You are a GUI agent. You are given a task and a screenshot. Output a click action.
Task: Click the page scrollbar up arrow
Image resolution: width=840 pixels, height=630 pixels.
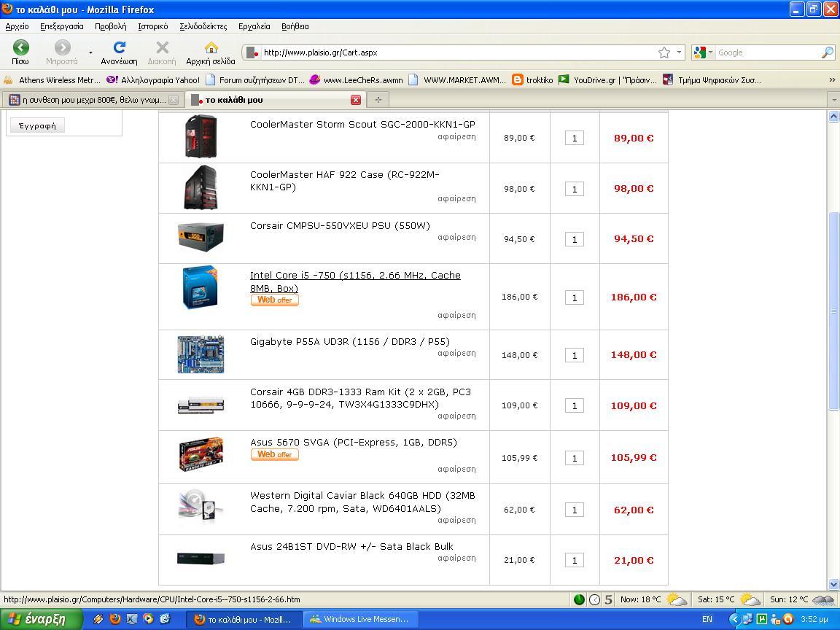[833, 116]
